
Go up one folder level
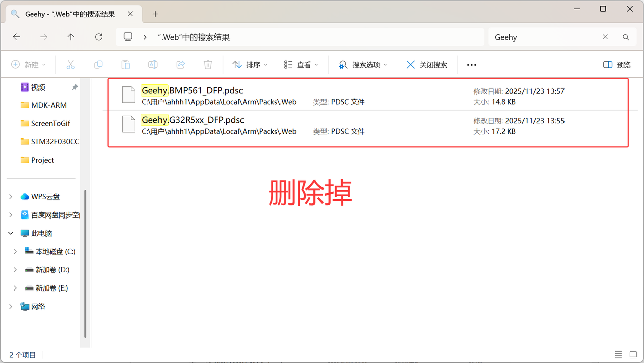[x=71, y=37]
